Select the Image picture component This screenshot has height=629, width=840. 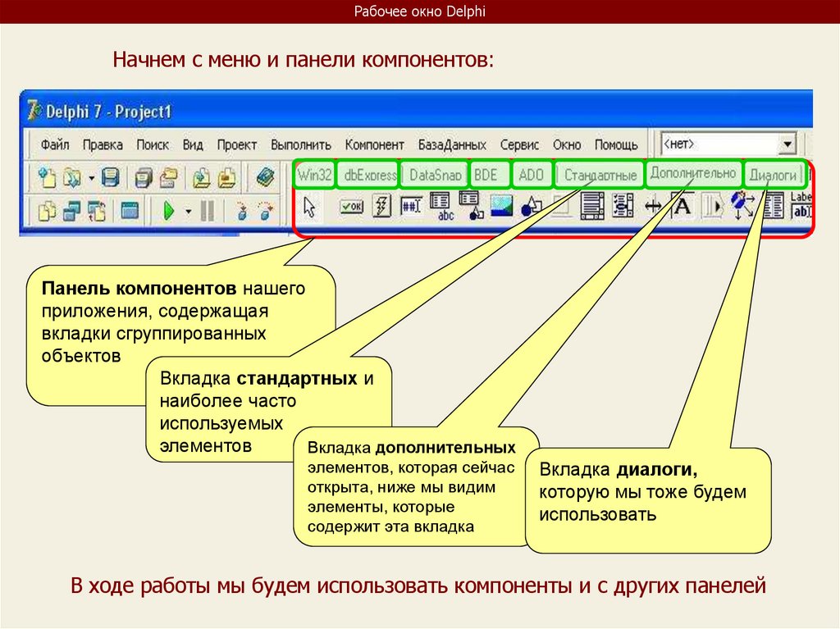pos(501,207)
